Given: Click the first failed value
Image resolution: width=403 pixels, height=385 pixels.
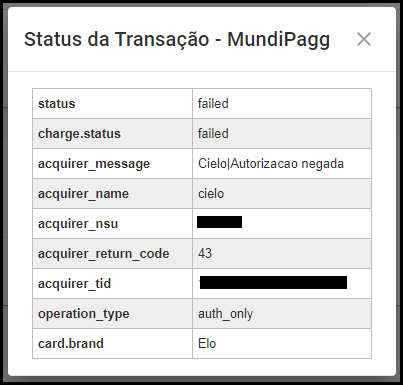Looking at the screenshot, I should [x=213, y=104].
